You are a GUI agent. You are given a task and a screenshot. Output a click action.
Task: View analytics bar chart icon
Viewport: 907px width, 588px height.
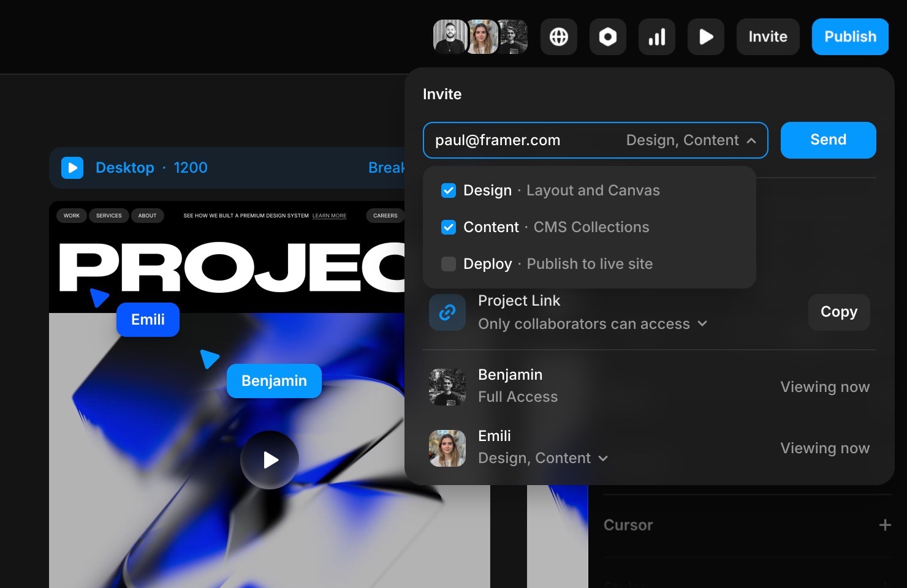coord(656,37)
